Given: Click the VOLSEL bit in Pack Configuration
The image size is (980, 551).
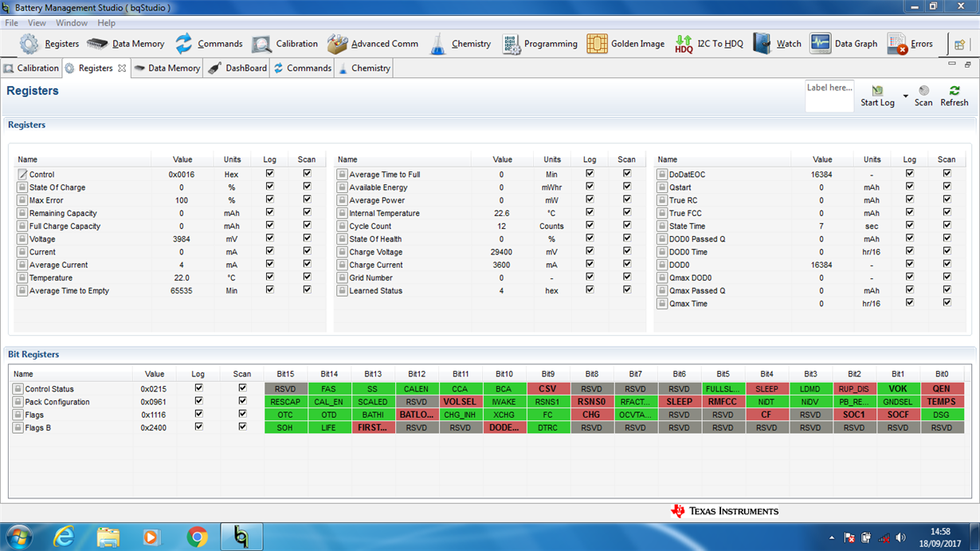Looking at the screenshot, I should (x=460, y=402).
